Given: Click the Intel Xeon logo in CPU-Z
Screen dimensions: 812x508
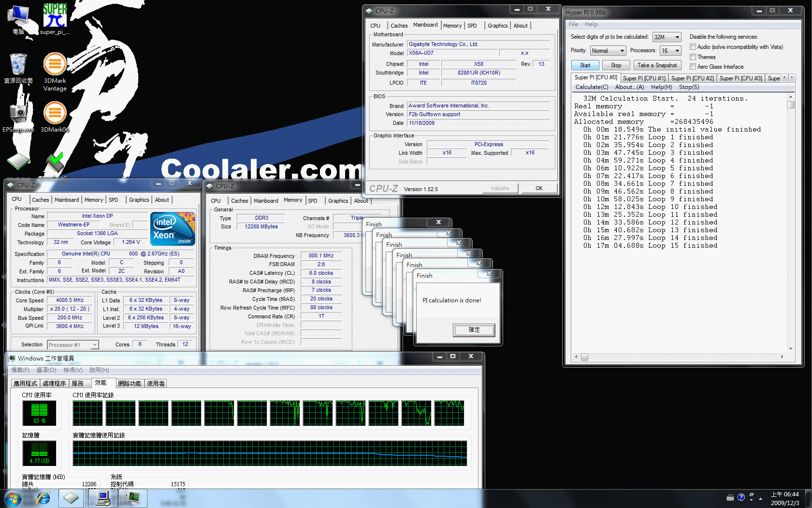Looking at the screenshot, I should 173,228.
